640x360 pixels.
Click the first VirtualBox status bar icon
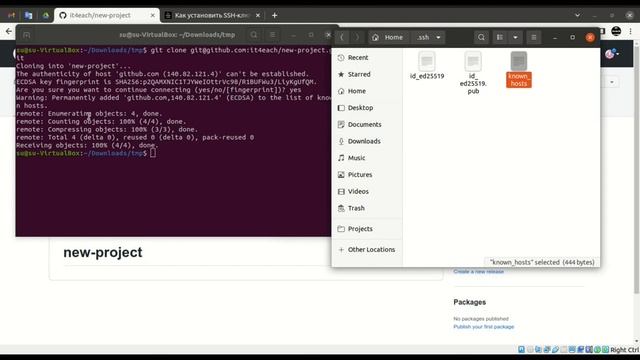pyautogui.click(x=521, y=349)
